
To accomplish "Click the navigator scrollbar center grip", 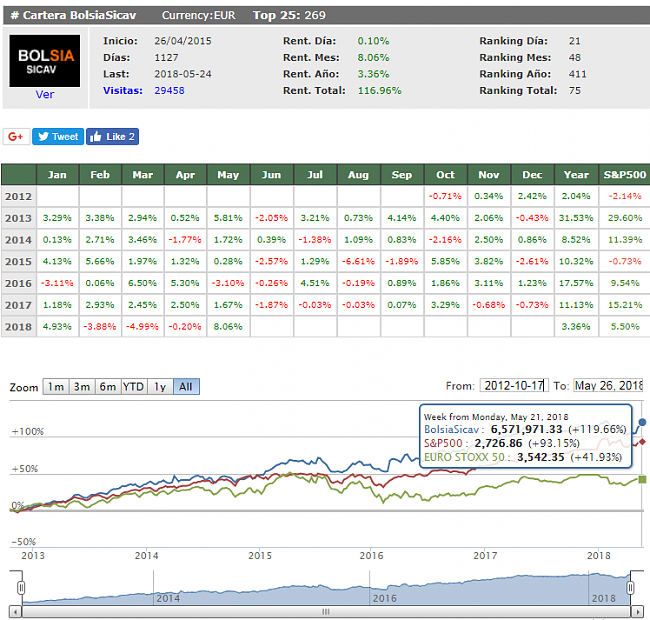I will 323,611.
